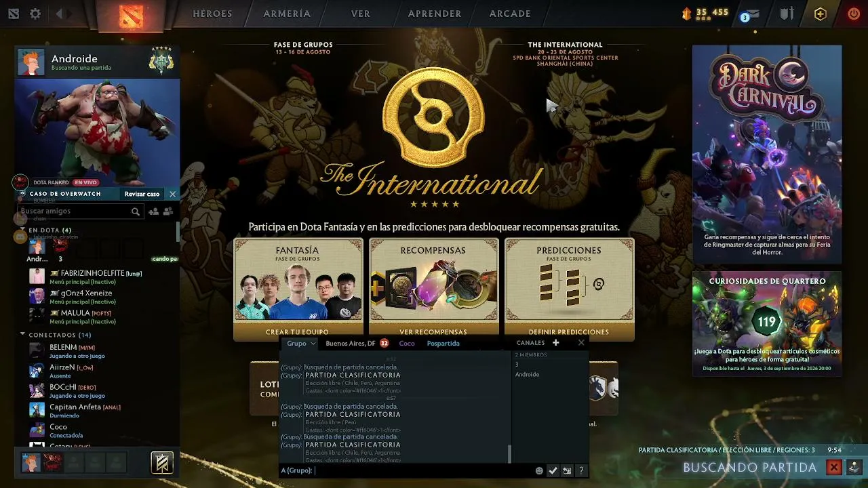Image resolution: width=868 pixels, height=488 pixels.
Task: Open the APRENDER menu
Action: (x=435, y=14)
